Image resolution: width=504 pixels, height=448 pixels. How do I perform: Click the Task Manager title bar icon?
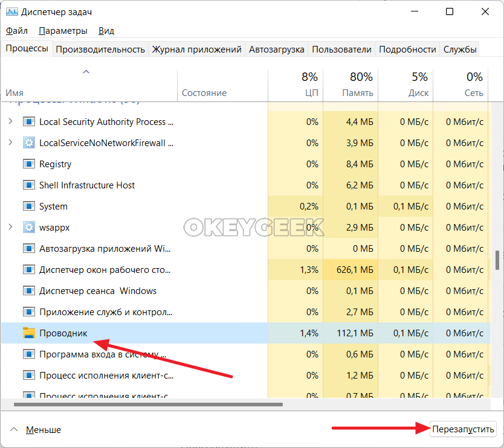click(12, 12)
